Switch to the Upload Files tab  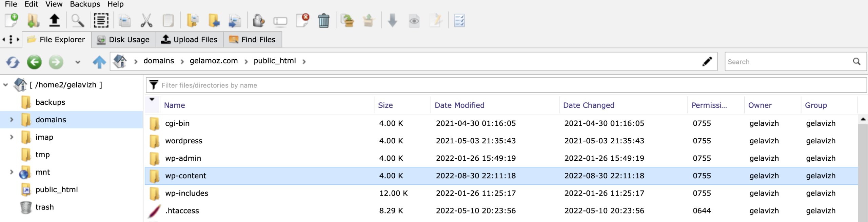(x=190, y=40)
